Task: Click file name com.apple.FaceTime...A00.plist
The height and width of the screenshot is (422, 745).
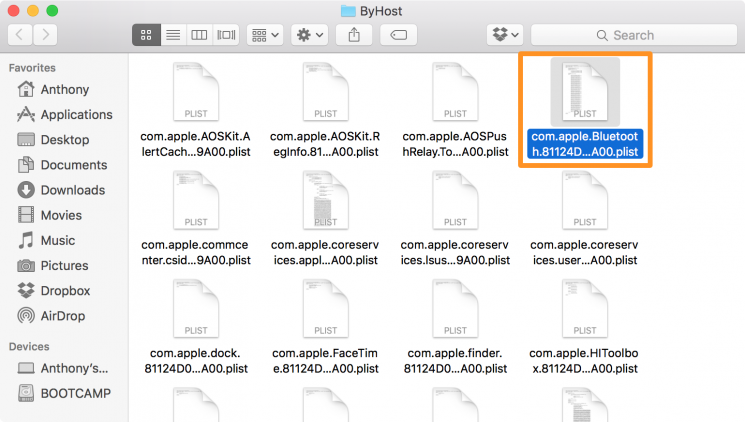Action: tap(325, 361)
